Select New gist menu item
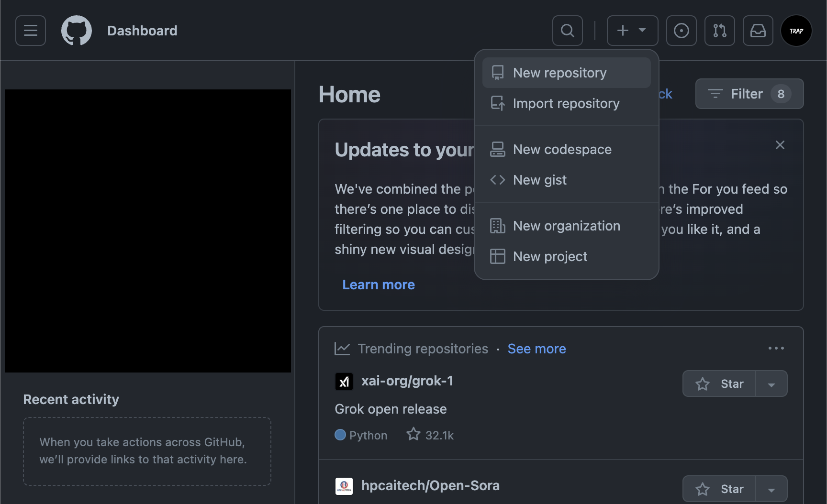This screenshot has height=504, width=827. pos(567,180)
